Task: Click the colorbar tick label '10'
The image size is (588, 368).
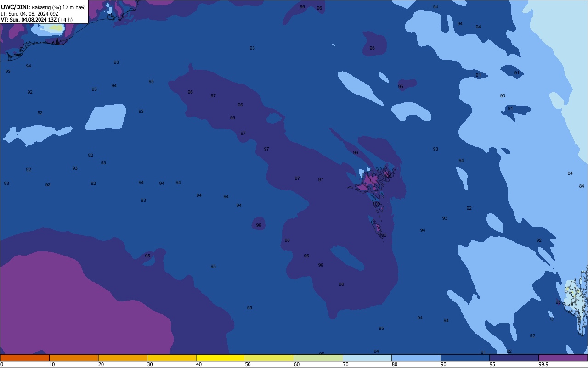Action: coord(52,364)
